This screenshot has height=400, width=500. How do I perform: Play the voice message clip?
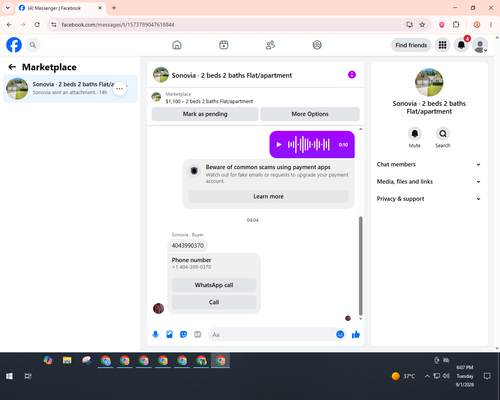click(x=279, y=145)
